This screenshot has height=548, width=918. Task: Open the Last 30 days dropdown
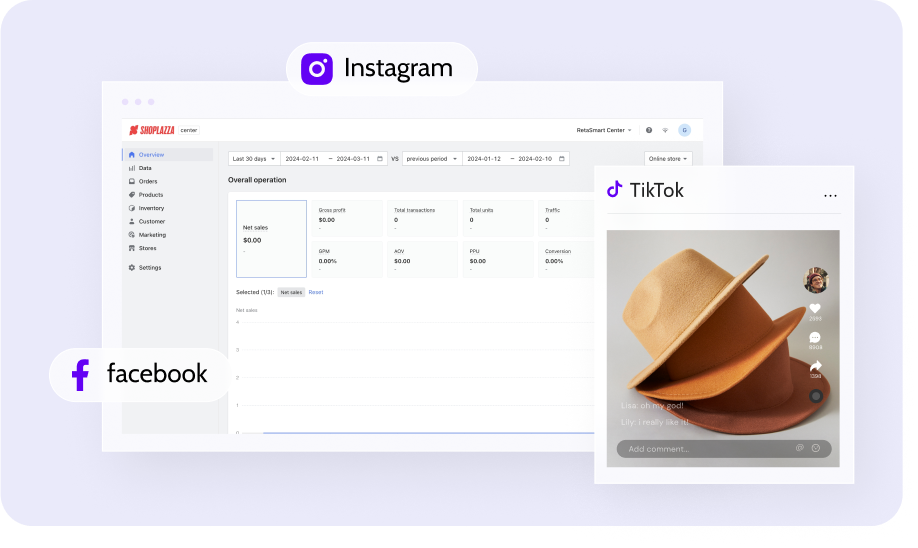[x=254, y=159]
